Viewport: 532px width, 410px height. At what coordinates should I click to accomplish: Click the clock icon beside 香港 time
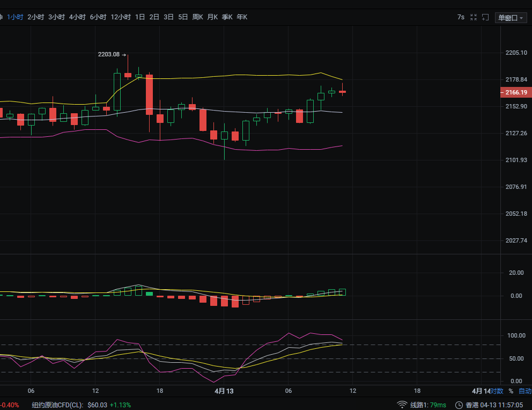coord(459,405)
